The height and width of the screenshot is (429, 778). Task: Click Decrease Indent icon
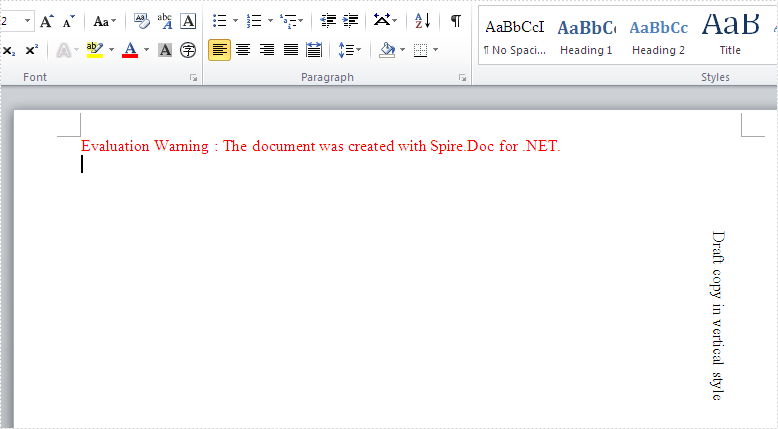coord(328,21)
